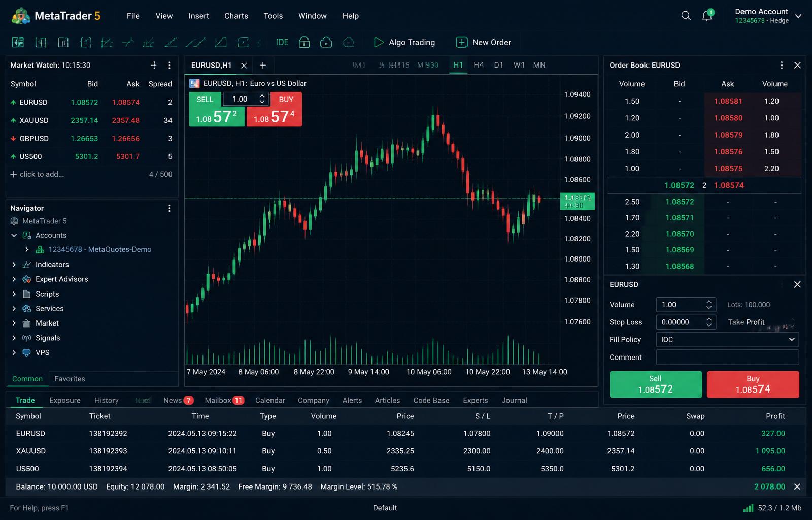Click the Comment input field

tap(727, 357)
